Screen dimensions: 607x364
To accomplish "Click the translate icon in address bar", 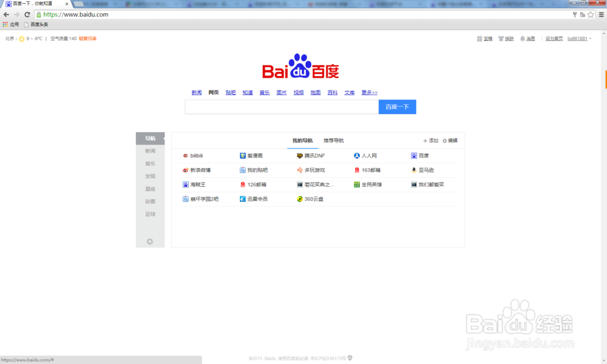I will point(582,15).
